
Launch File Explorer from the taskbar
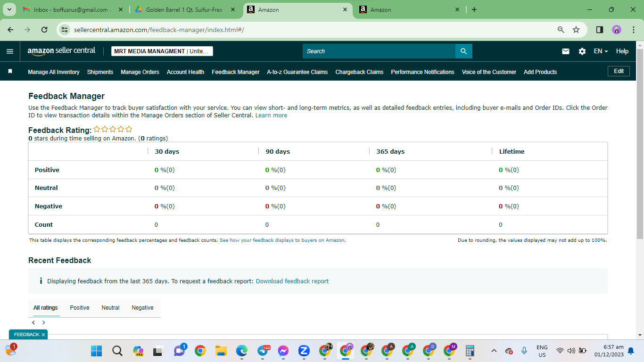[x=221, y=351]
